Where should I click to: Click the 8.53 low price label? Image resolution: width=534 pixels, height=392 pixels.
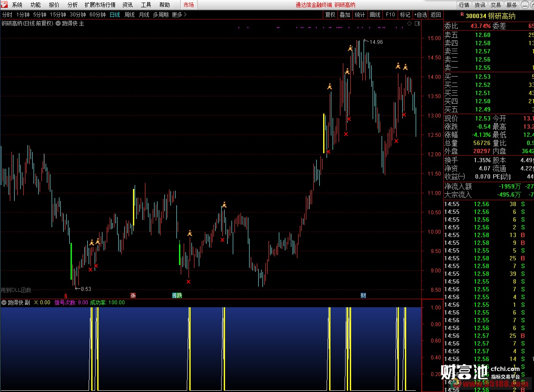tap(86, 289)
